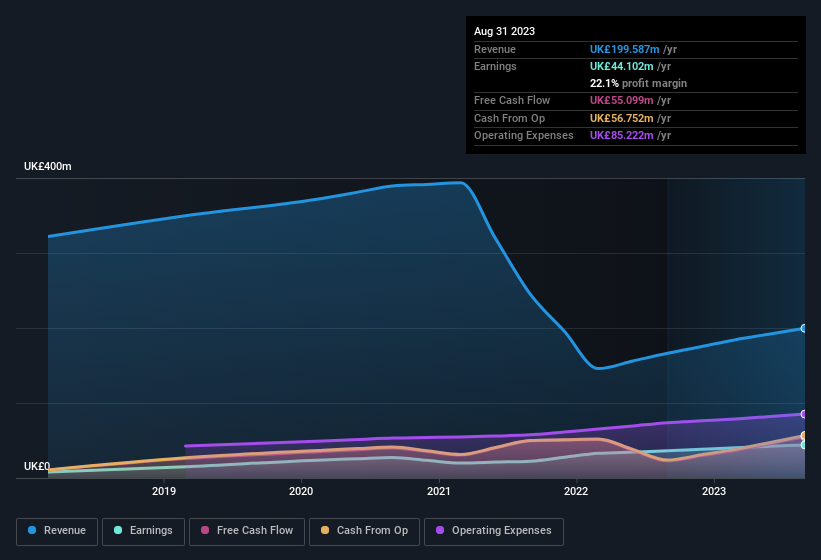Click the UK£85.222m operating expenses value
The width and height of the screenshot is (821, 560).
pyautogui.click(x=622, y=136)
